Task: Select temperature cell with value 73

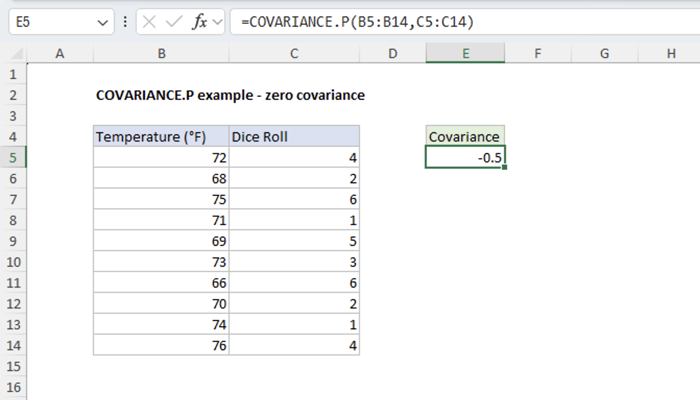Action: [161, 262]
